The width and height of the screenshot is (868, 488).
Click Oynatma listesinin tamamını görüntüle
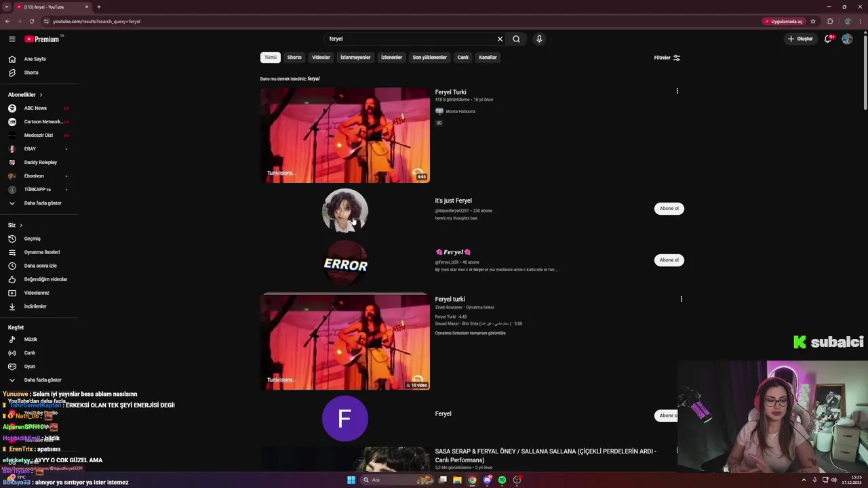coord(470,333)
